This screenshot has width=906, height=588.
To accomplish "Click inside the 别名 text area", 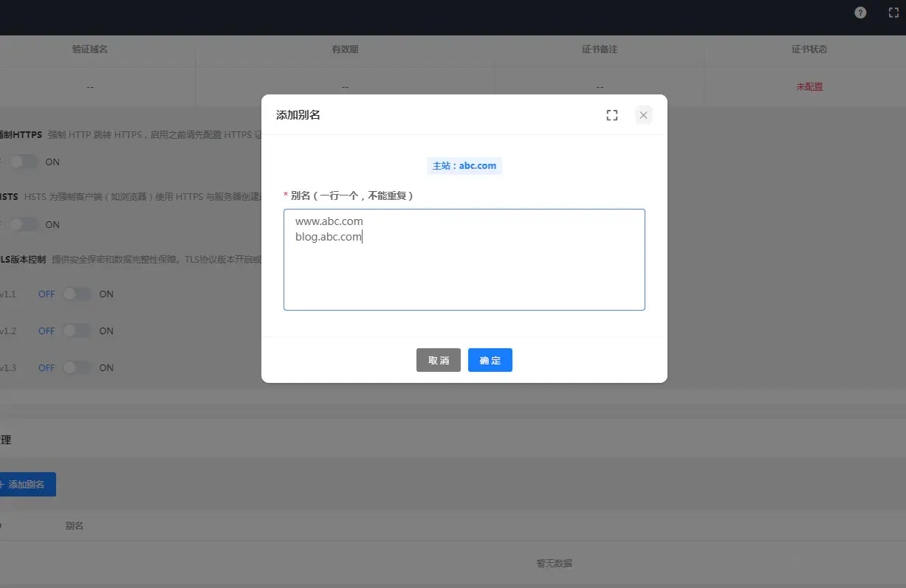I will pos(464,273).
